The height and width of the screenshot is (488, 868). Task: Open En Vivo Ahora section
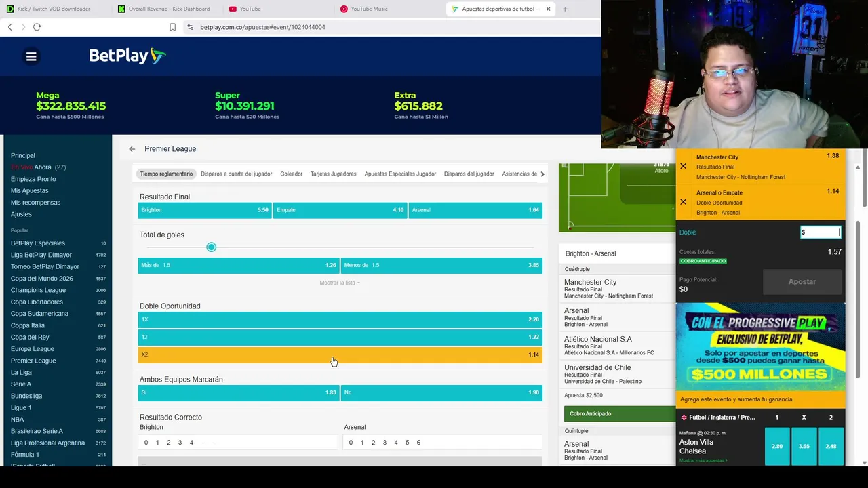(x=38, y=167)
